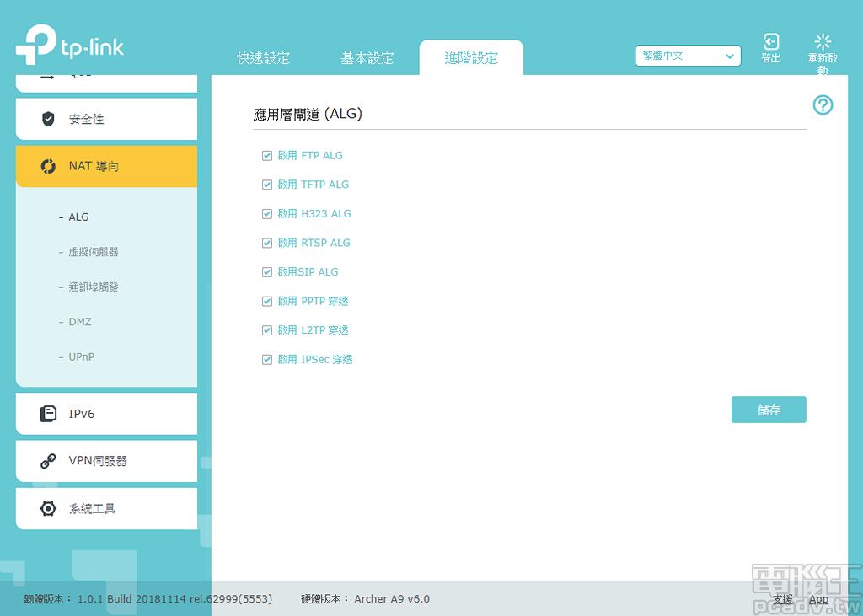Toggle 啟用 IPSec 穿透 off
Viewport: 863px width, 616px height.
coord(266,359)
